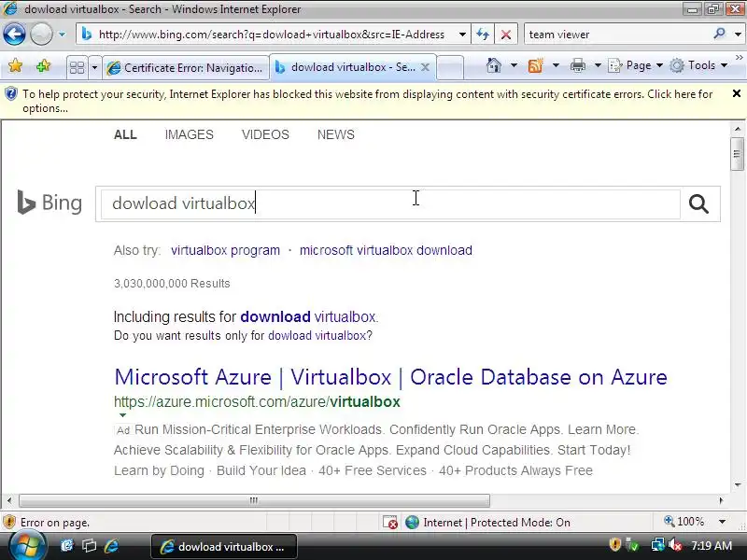This screenshot has height=560, width=747.
Task: Click the azure.microsoft.com/azure/virtualbox URL
Action: point(257,402)
